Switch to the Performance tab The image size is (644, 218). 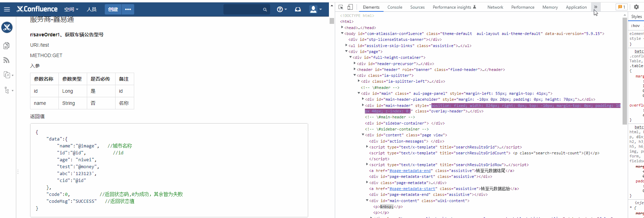(523, 7)
